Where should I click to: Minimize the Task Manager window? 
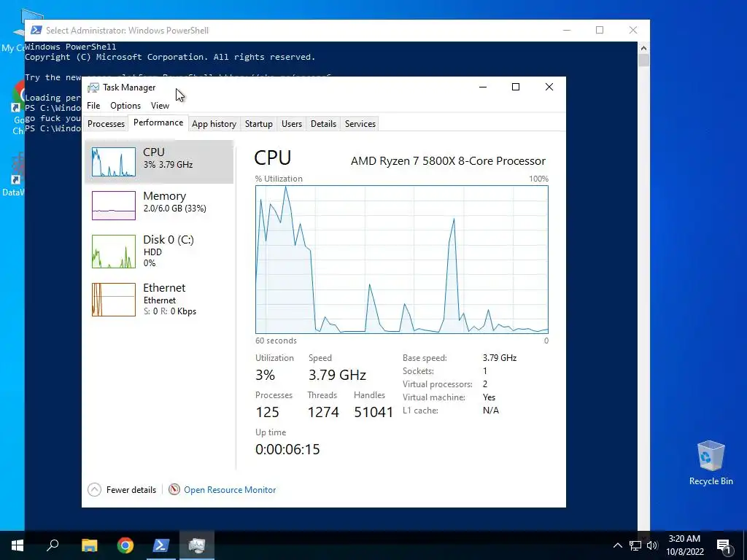pos(483,87)
